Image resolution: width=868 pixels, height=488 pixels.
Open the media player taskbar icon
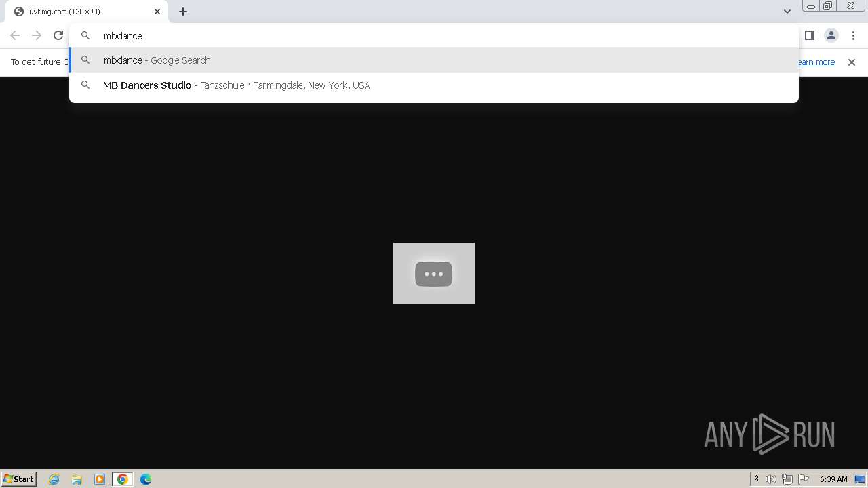(100, 479)
